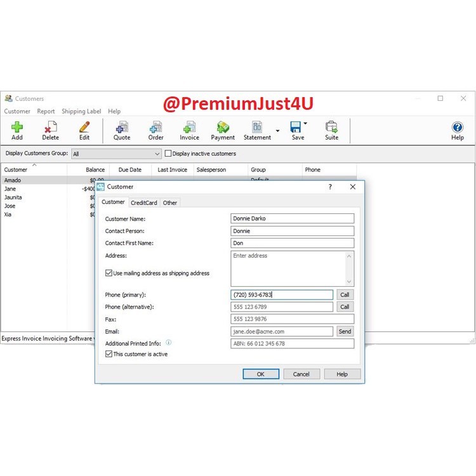Expand the Display Customers Group dropdown

pyautogui.click(x=157, y=154)
